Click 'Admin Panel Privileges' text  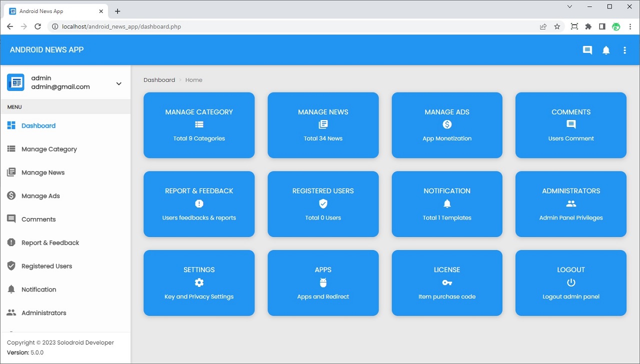coord(571,217)
